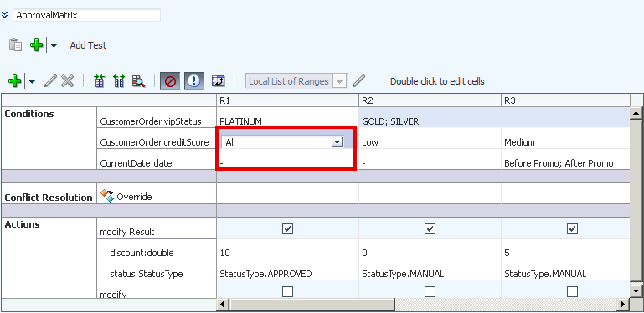Open dropdown arrow next to table add icon
644x313 pixels.
click(32, 81)
